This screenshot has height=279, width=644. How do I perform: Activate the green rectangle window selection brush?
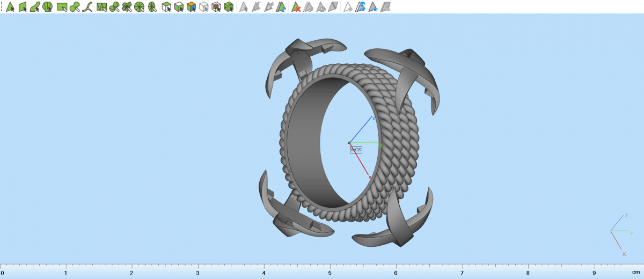click(x=62, y=7)
